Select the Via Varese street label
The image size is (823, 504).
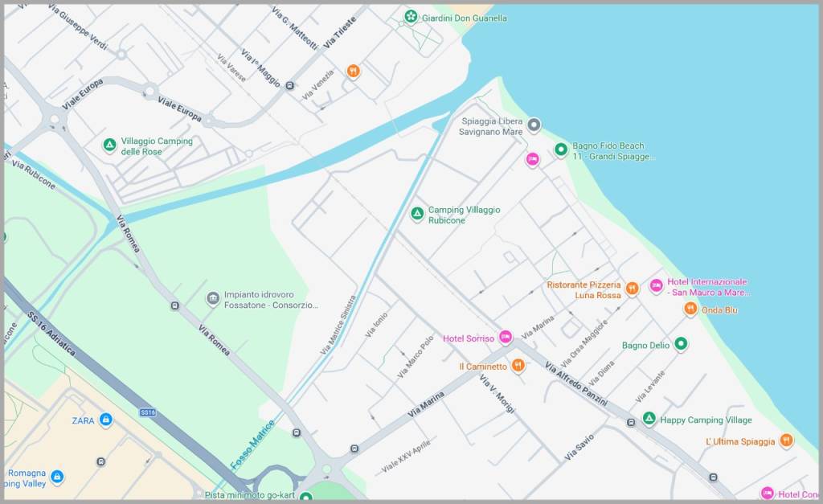coord(231,68)
